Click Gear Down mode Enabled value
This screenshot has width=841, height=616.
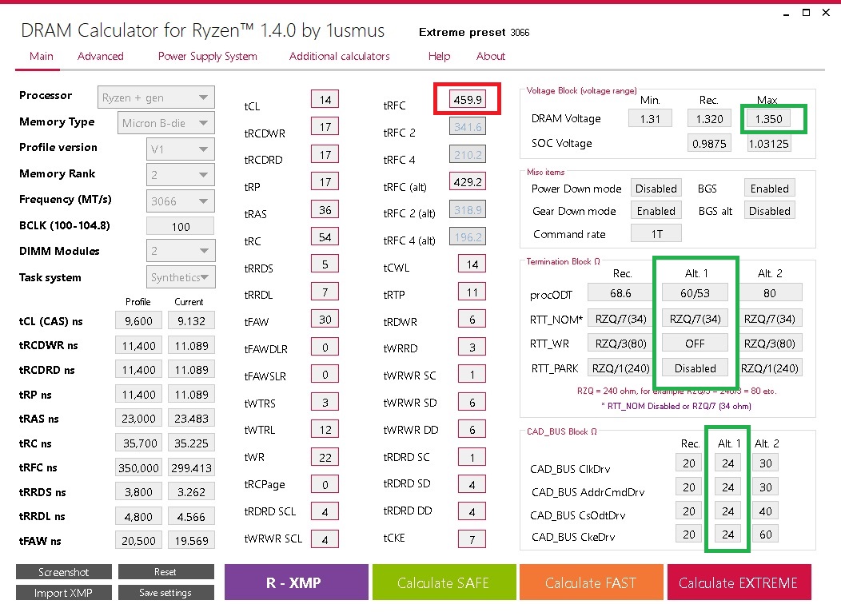[x=656, y=211]
